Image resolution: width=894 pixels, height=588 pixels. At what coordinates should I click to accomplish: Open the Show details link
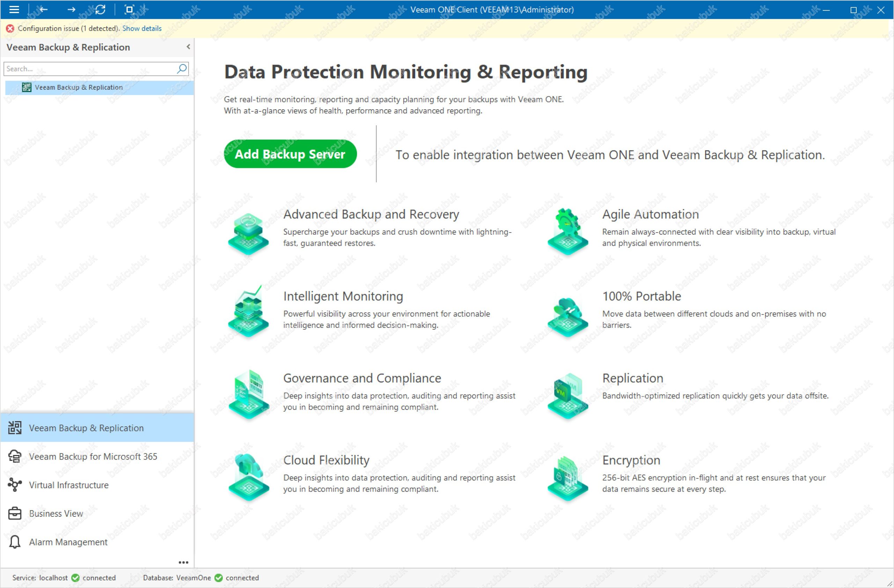[x=142, y=29]
